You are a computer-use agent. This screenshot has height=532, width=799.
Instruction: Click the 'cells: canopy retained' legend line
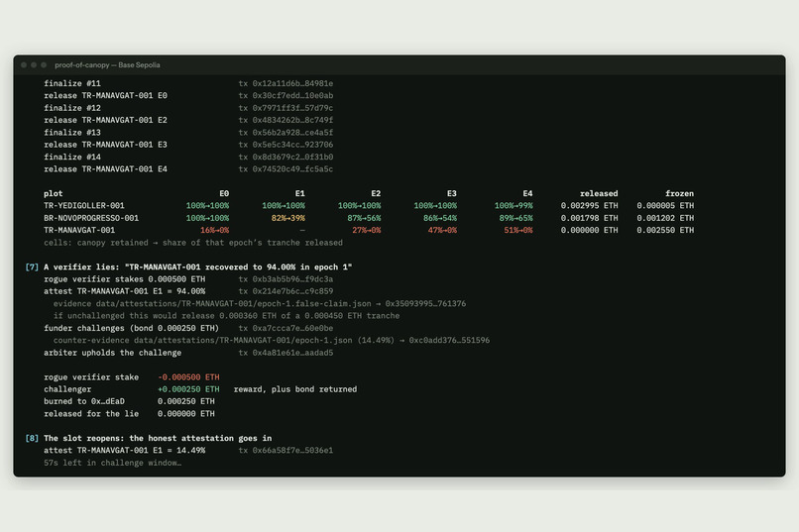[x=193, y=243]
